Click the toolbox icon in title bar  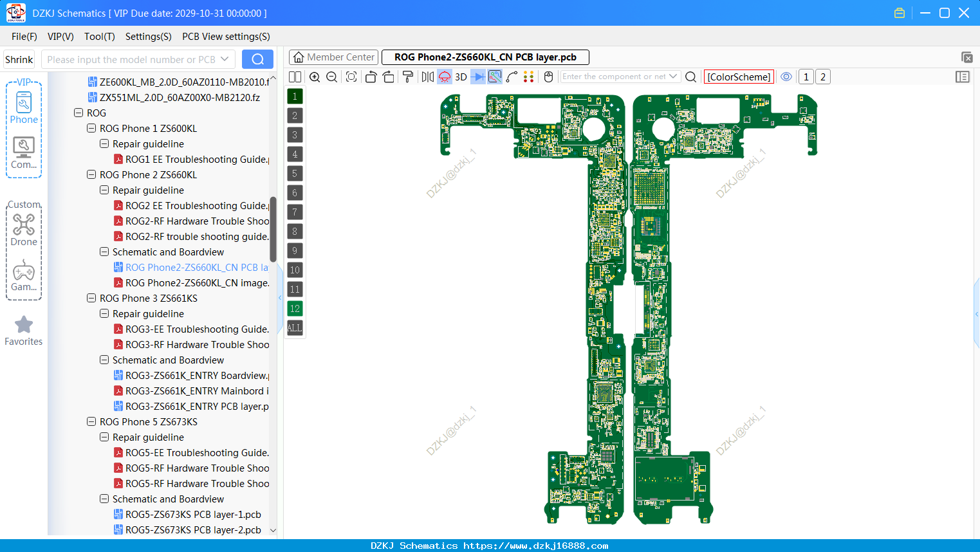(900, 13)
